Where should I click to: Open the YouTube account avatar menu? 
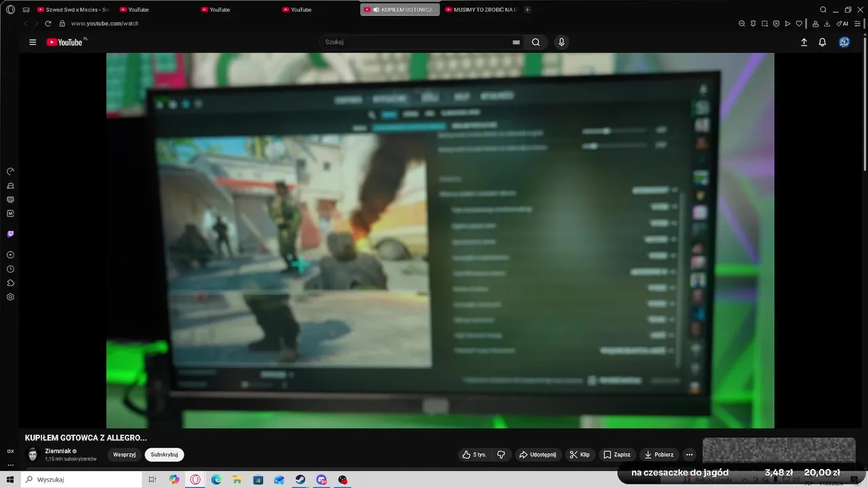tap(844, 42)
